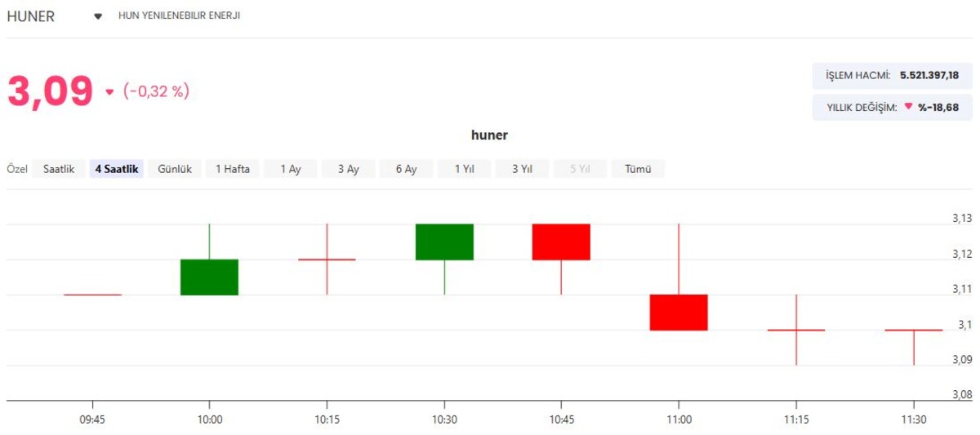The width and height of the screenshot is (980, 435).
Task: Select the 3 Ay chart range
Action: 349,169
